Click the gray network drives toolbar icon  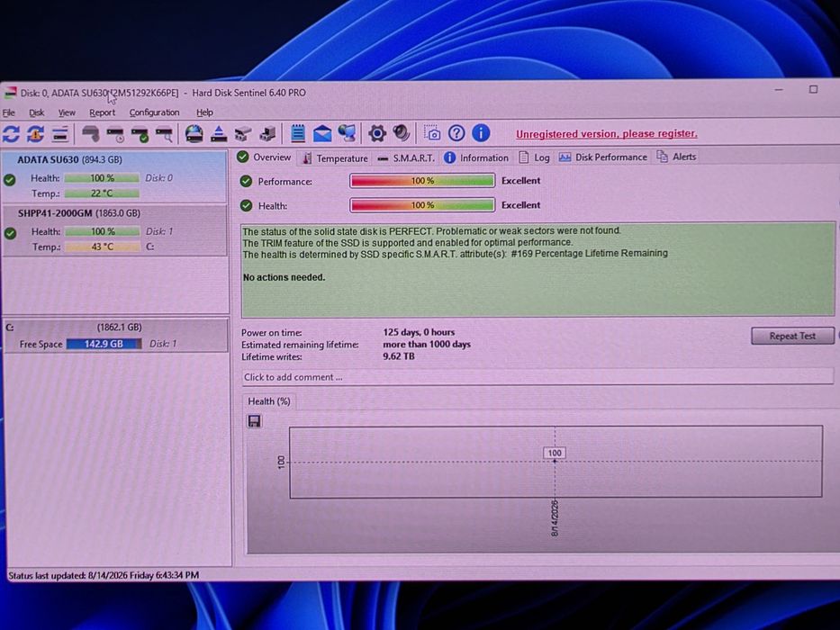click(x=243, y=133)
